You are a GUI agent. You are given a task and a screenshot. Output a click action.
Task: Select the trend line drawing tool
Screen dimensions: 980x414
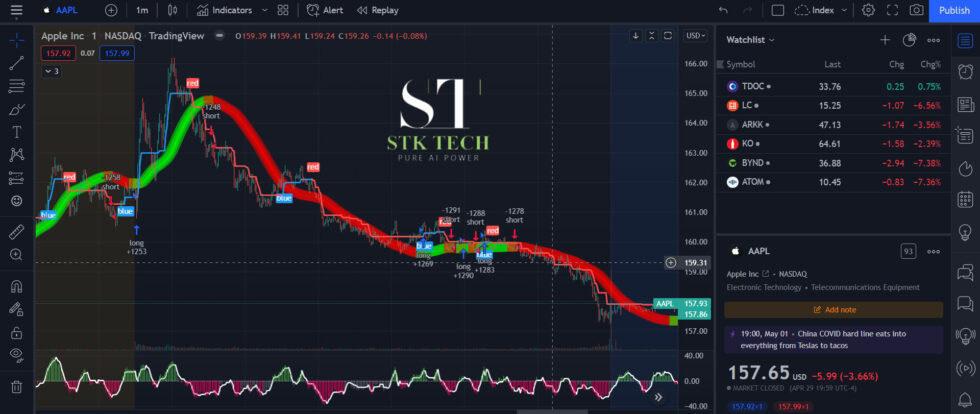coord(16,63)
